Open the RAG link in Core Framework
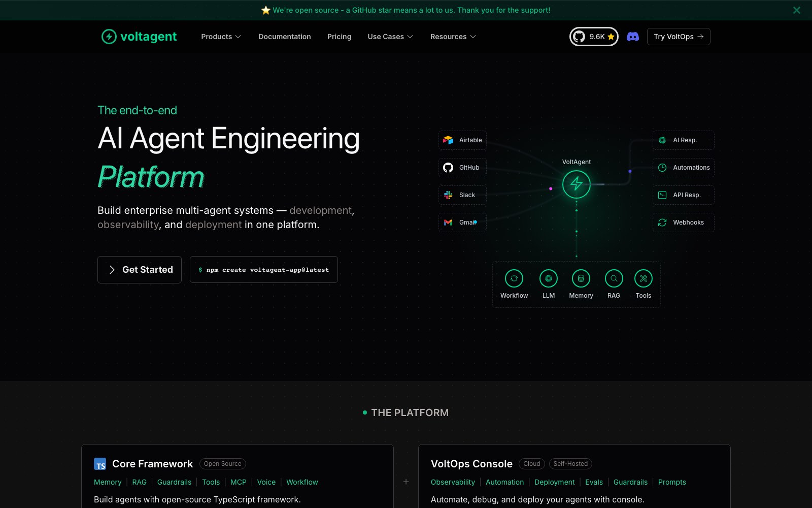Screen dimensions: 812x508 (x=140, y=482)
